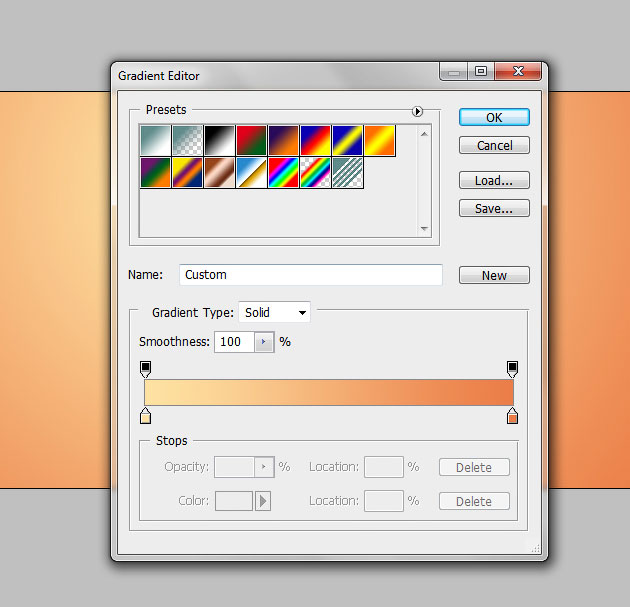630x607 pixels.
Task: Click the presets list scroll down arrow
Action: pyautogui.click(x=424, y=229)
